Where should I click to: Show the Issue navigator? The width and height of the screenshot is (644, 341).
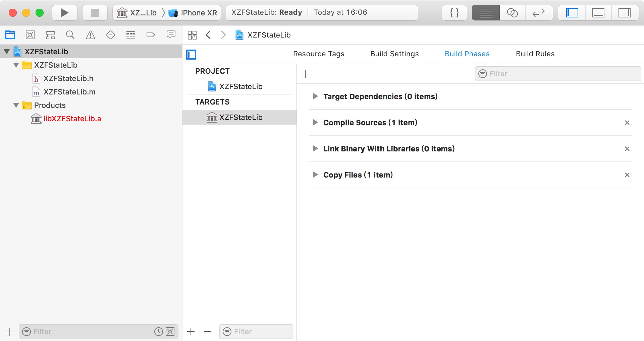91,35
